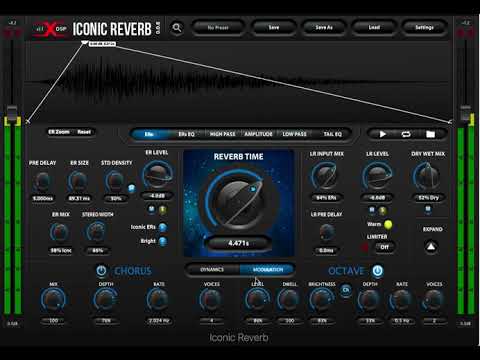480x360 pixels.
Task: Open the Settings button
Action: tap(424, 28)
